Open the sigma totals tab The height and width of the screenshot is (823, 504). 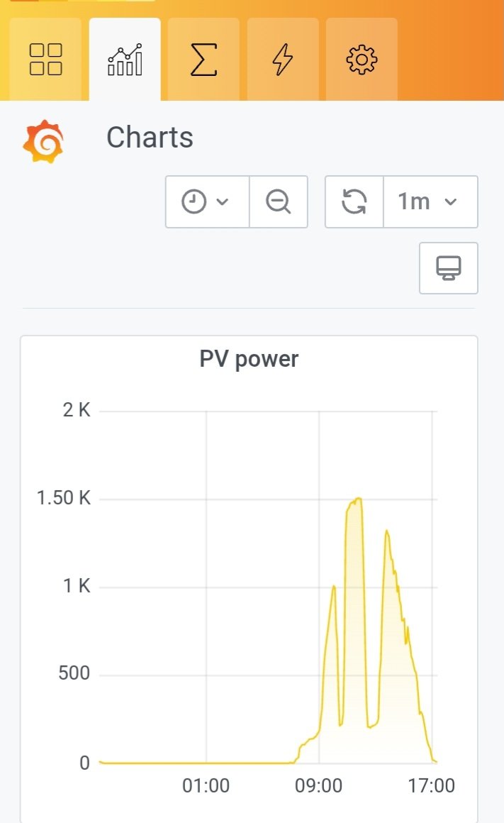(x=203, y=60)
